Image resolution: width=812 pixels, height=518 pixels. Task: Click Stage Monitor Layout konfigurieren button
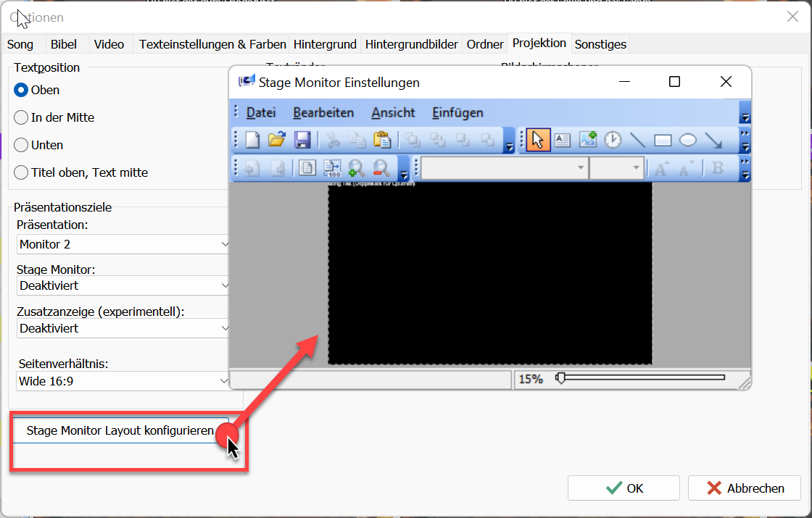click(x=120, y=430)
